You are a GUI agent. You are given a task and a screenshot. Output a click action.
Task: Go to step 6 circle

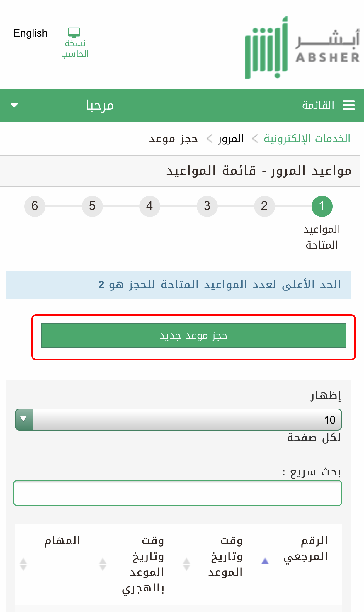(x=35, y=206)
